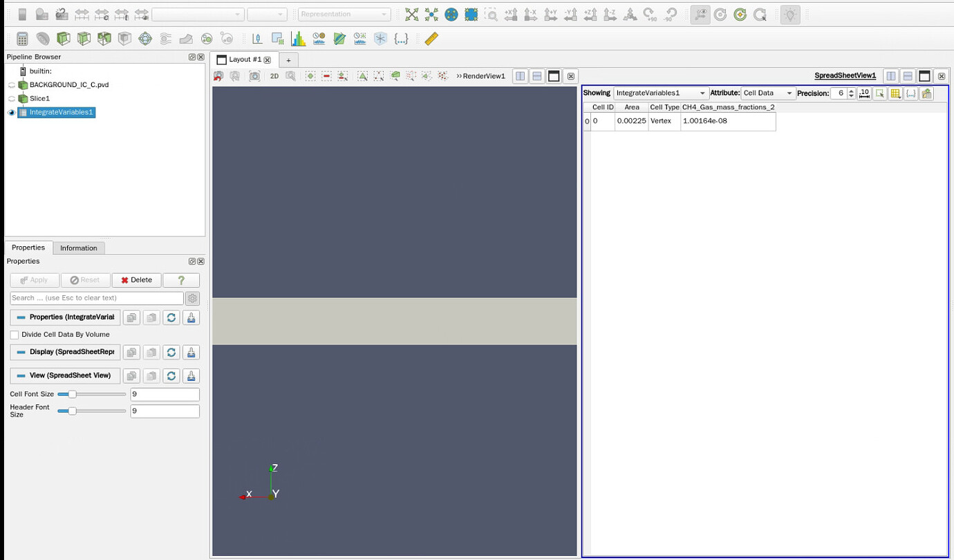Viewport: 954px width, 560px height.
Task: Set view direction to +Z
Action: pyautogui.click(x=591, y=14)
